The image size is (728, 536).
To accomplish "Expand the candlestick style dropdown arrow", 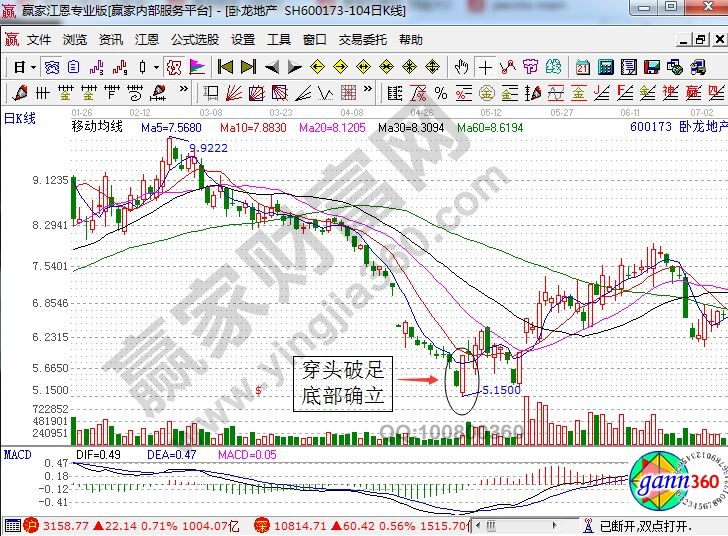I will [155, 67].
